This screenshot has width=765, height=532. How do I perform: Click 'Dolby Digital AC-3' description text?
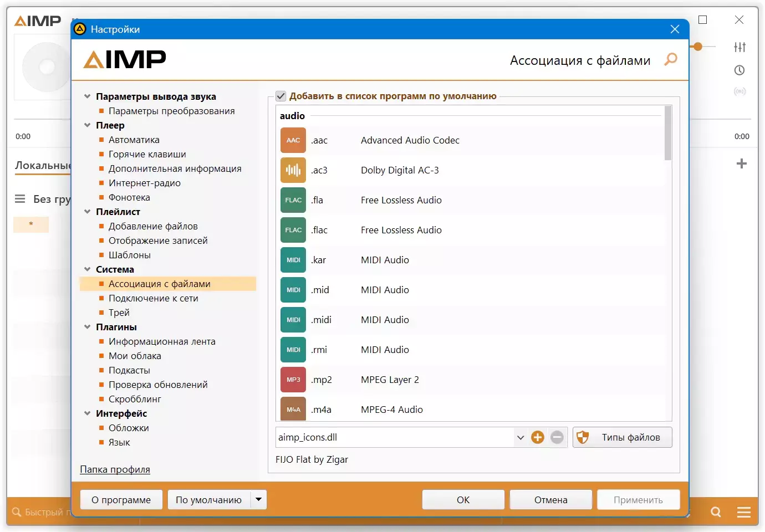point(400,170)
